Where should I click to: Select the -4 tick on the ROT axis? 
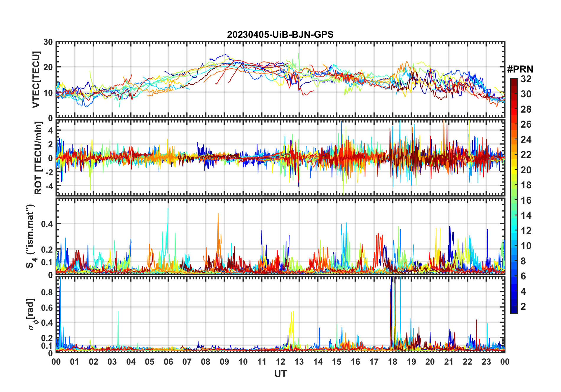(49, 186)
